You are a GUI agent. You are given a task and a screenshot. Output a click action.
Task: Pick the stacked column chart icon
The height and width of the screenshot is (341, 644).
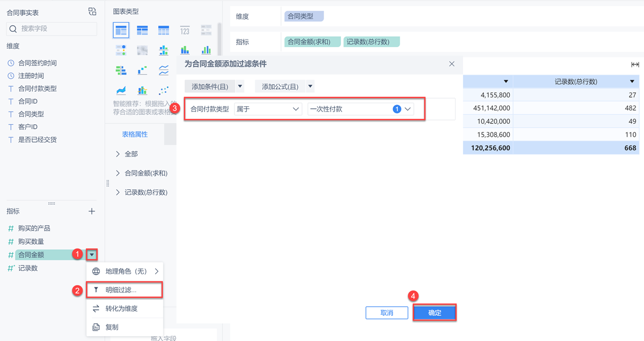click(185, 50)
